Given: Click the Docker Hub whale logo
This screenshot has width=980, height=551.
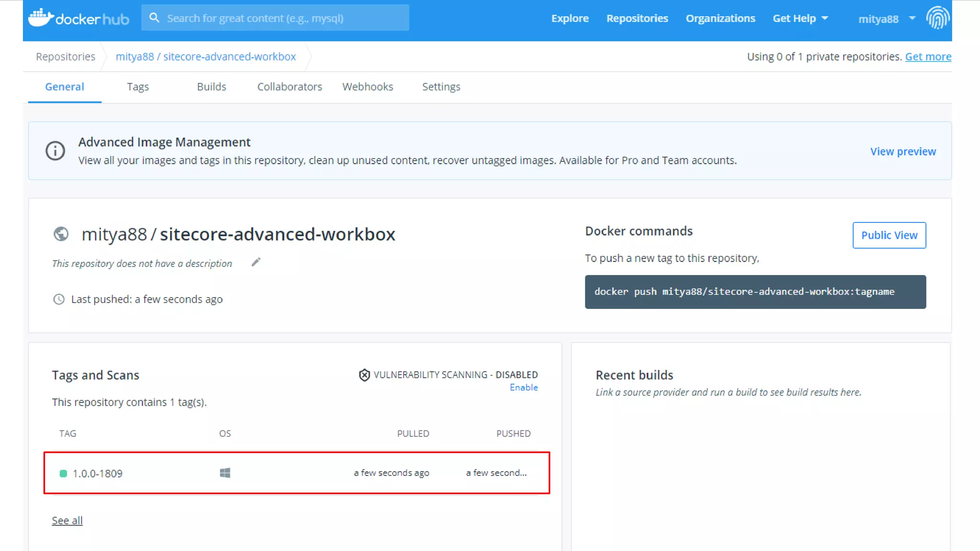Looking at the screenshot, I should (41, 18).
